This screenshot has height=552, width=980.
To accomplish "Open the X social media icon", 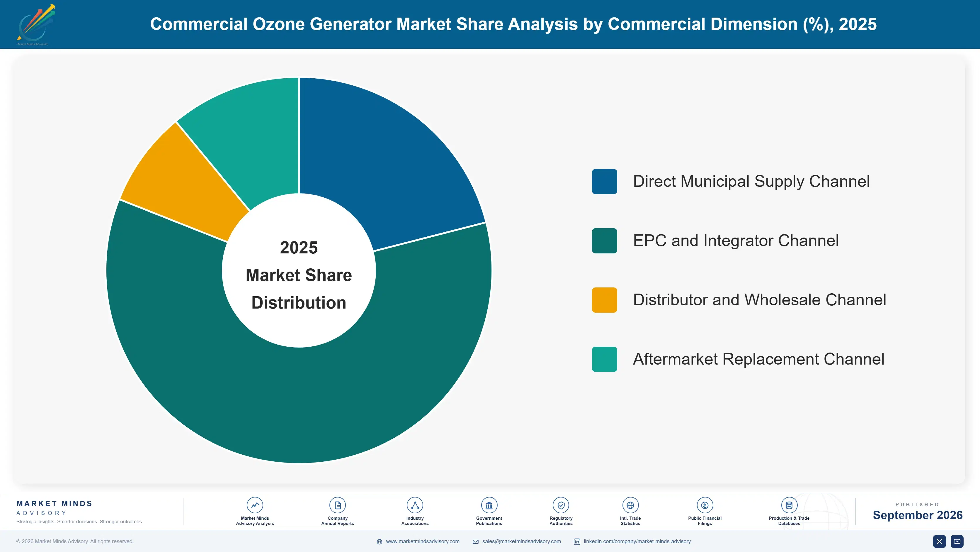I will (x=939, y=541).
